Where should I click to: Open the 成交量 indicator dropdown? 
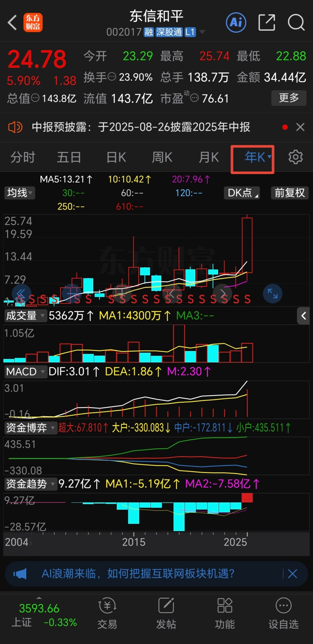[x=25, y=316]
